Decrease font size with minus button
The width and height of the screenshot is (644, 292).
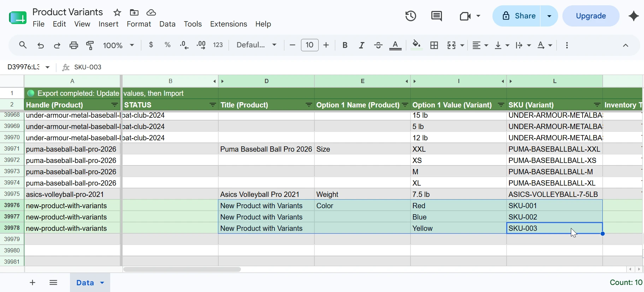pyautogui.click(x=293, y=45)
